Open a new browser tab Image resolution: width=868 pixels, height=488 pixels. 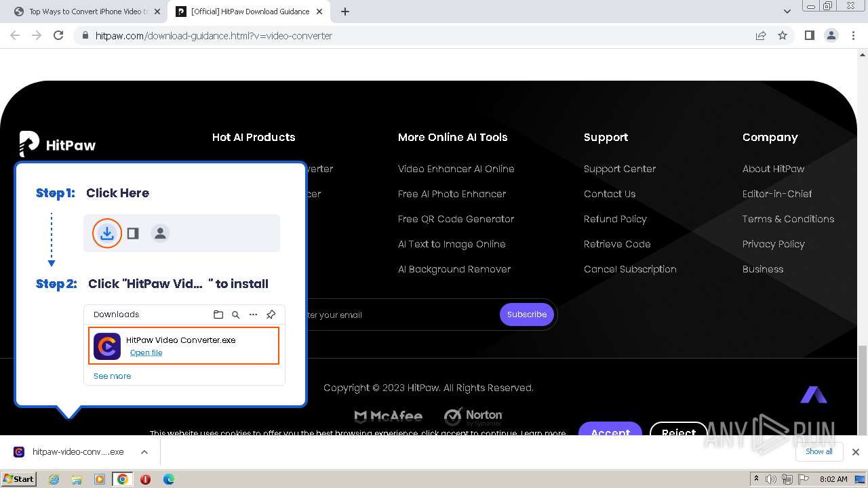(345, 12)
